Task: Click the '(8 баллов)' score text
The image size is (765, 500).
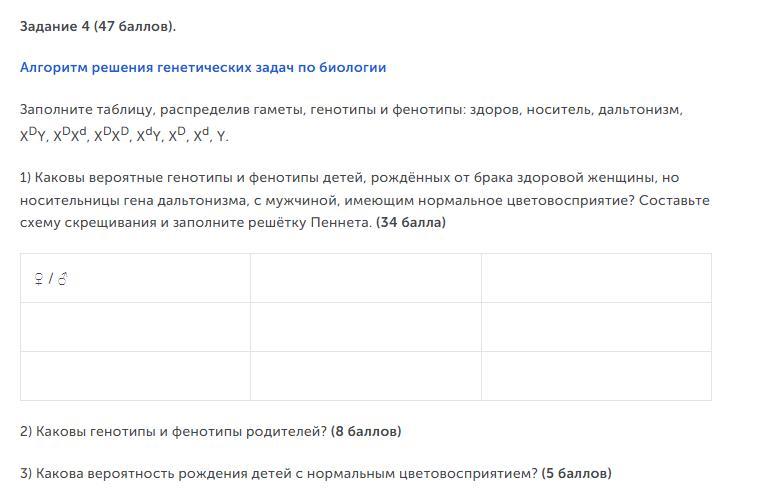Action: [x=366, y=432]
